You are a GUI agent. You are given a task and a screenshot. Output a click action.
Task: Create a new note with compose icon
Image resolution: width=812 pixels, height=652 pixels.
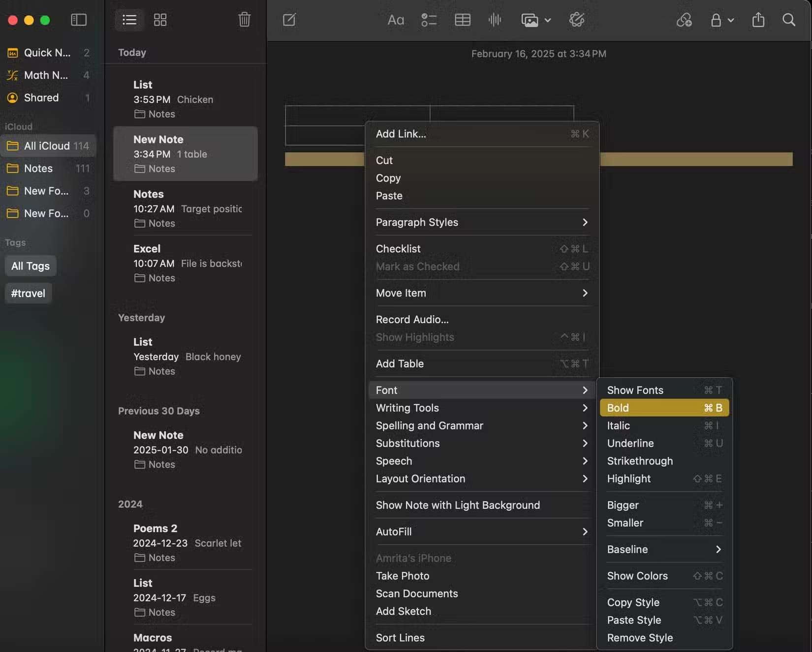(289, 20)
